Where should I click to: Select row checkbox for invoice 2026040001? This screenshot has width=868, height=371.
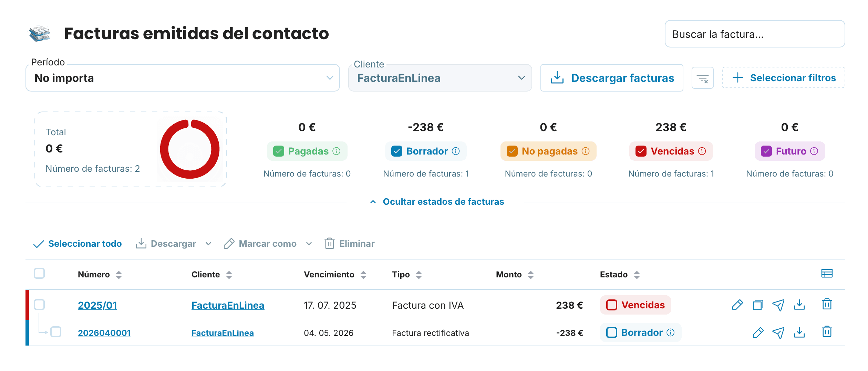[x=56, y=332]
